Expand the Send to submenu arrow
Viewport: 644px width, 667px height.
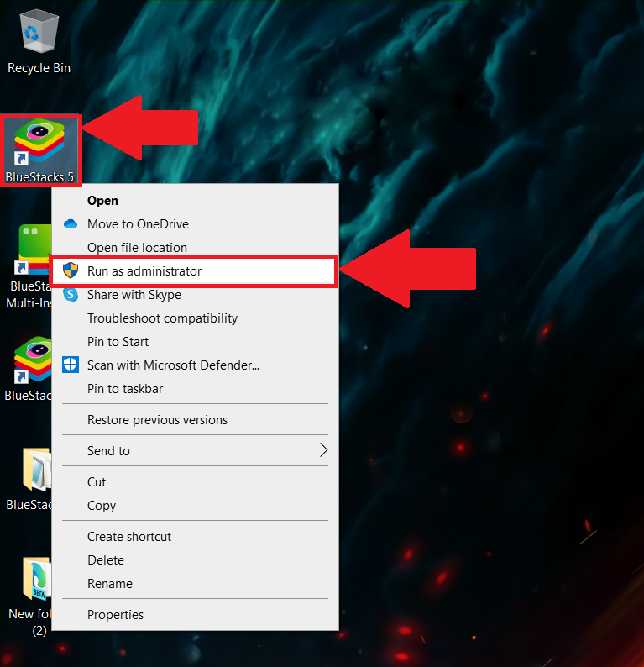[323, 450]
